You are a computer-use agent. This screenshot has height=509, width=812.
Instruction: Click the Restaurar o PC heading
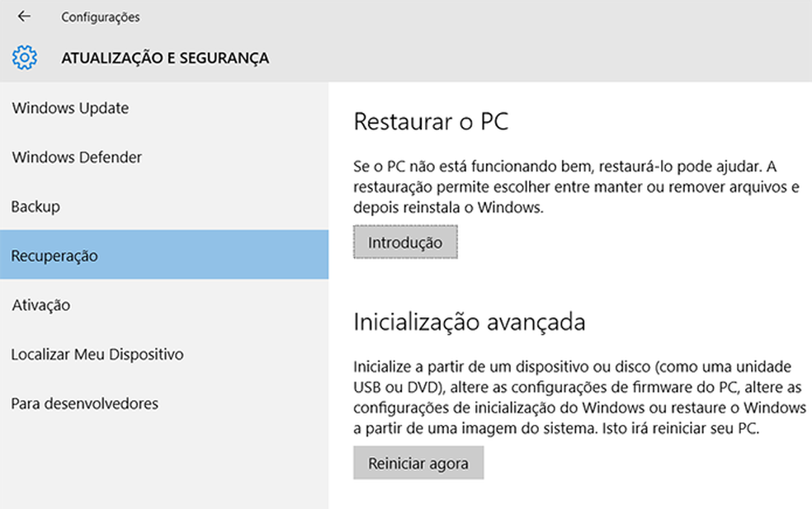(431, 122)
